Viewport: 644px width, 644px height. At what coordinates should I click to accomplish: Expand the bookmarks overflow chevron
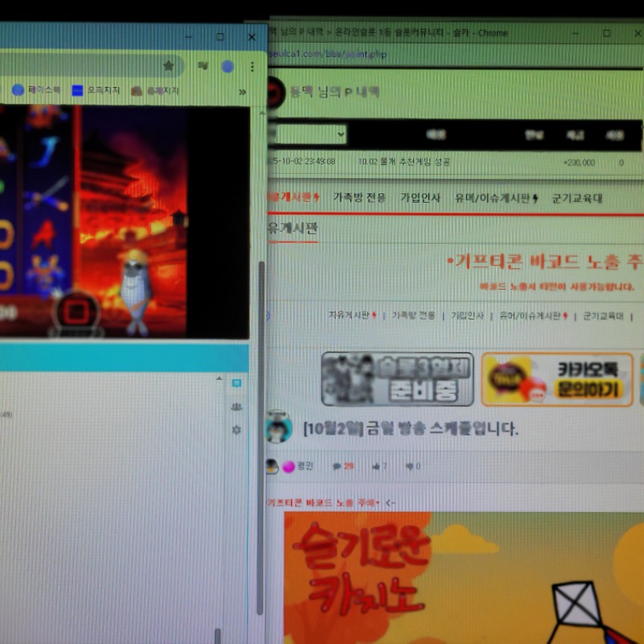coord(242,92)
